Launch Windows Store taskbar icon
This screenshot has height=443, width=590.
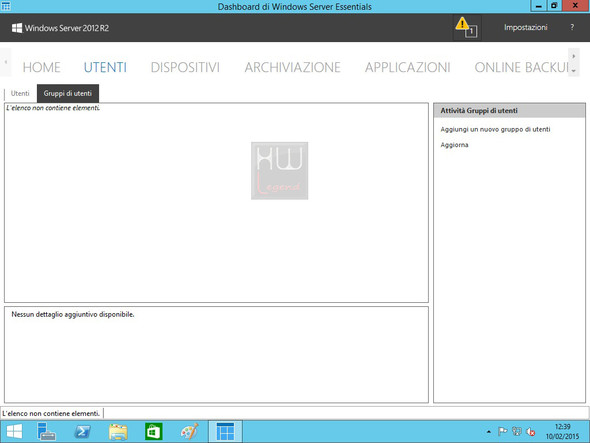[x=154, y=431]
